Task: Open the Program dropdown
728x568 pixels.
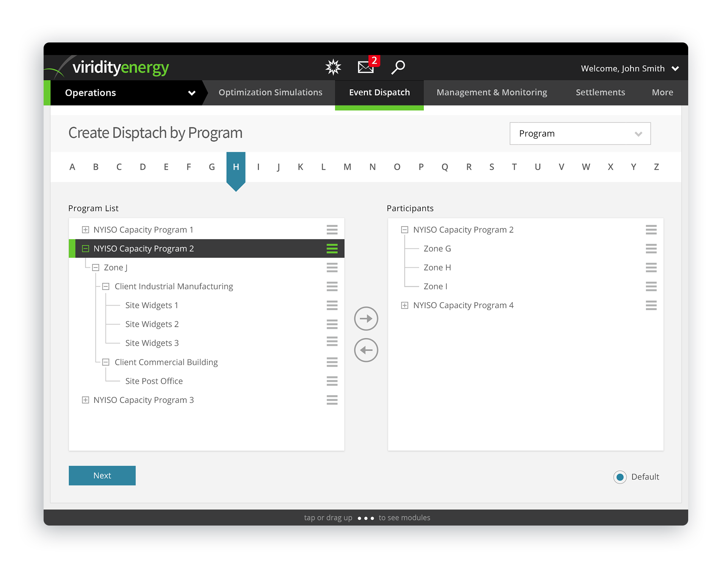Action: point(580,133)
